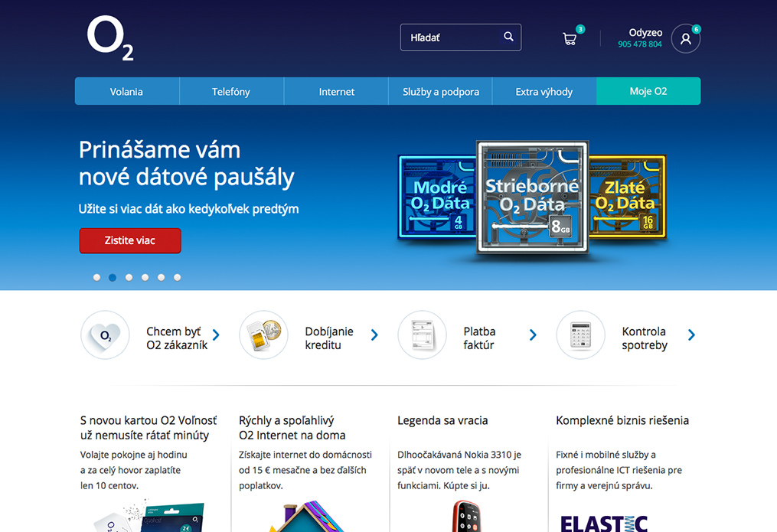The image size is (777, 532).
Task: Click the calculator icon
Action: click(x=581, y=335)
